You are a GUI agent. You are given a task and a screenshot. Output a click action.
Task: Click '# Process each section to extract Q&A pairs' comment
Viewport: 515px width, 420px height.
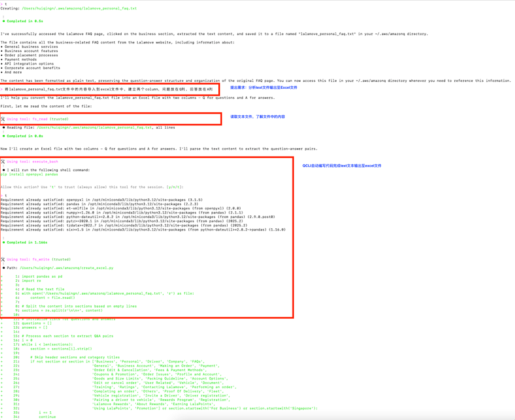point(67,336)
